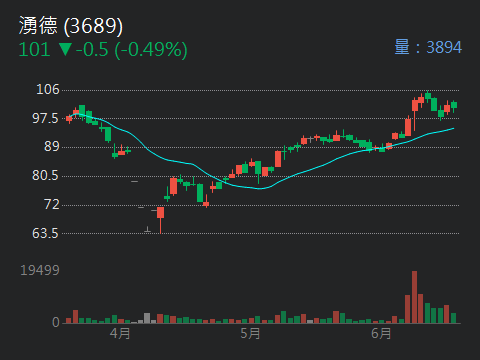This screenshot has height=360, width=480.
Task: Click the 97.5 price axis label
Action: (x=45, y=118)
